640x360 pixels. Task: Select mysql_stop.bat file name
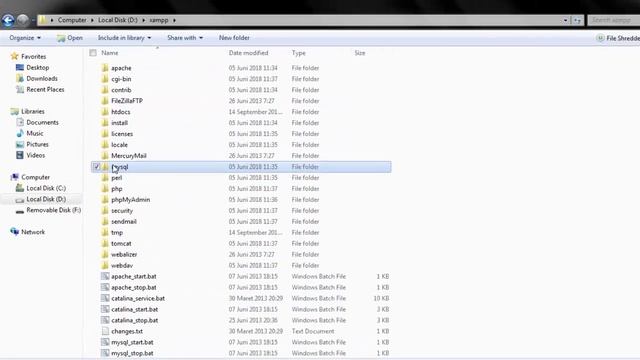(x=132, y=353)
